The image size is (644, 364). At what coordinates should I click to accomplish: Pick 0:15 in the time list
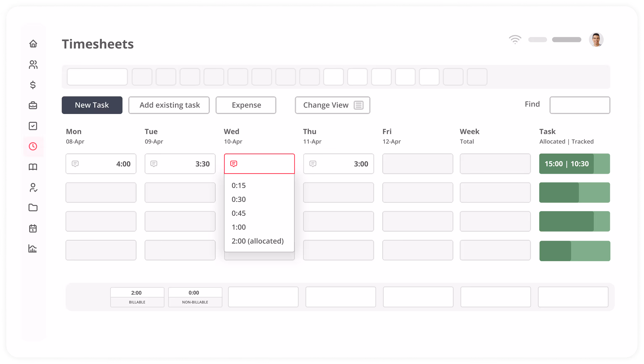239,186
